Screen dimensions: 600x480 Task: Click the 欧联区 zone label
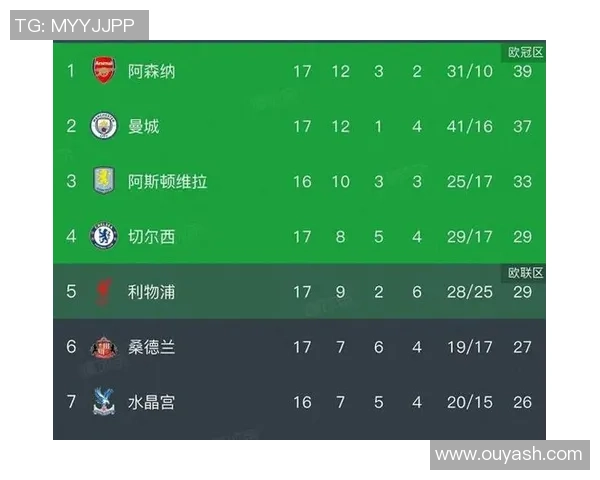point(525,273)
